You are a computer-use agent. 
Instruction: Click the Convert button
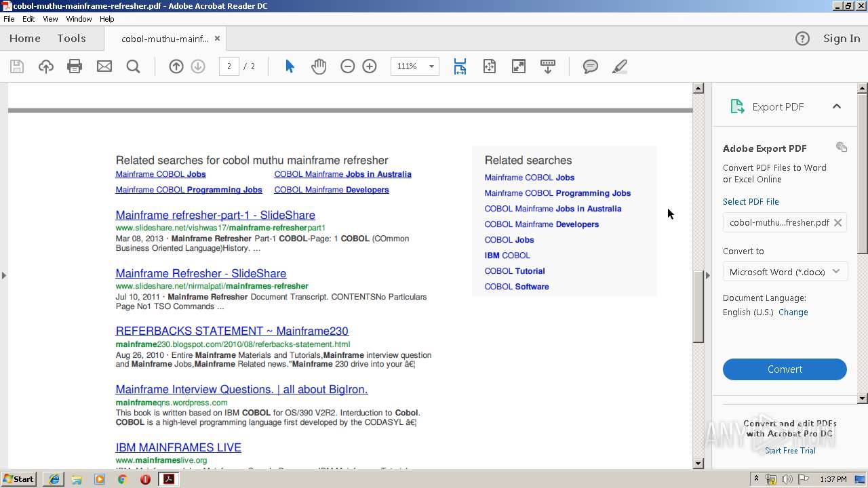point(785,369)
